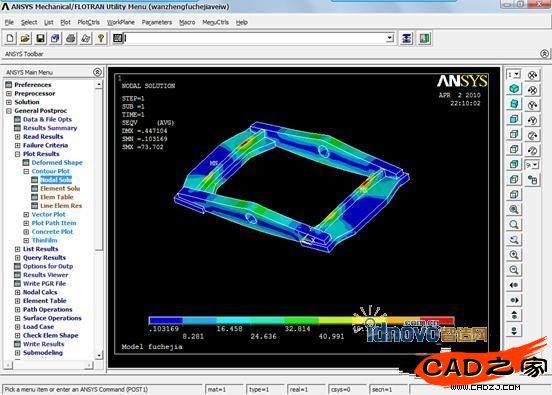Click the printer icon in toolbar
Viewport: 552px width, 395px height.
pyautogui.click(x=70, y=38)
